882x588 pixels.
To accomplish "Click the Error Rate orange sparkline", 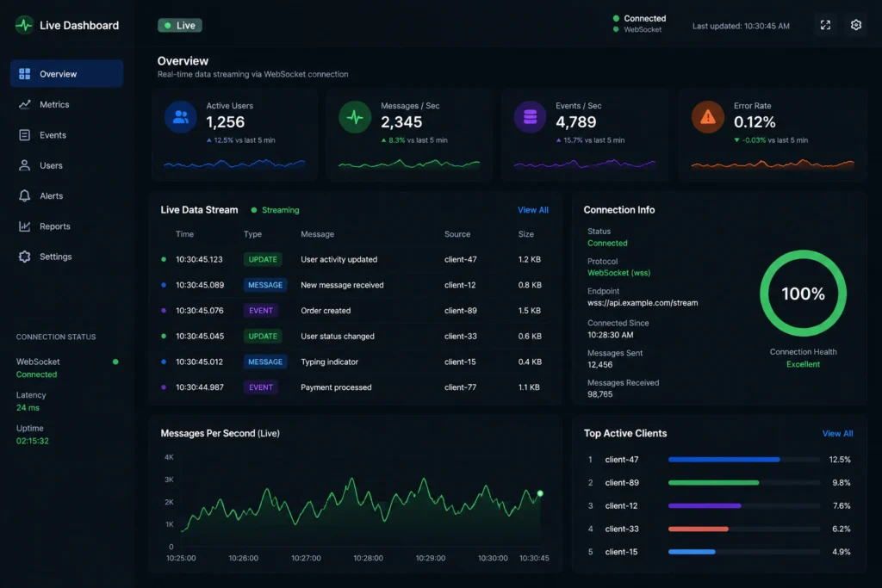I will [773, 164].
